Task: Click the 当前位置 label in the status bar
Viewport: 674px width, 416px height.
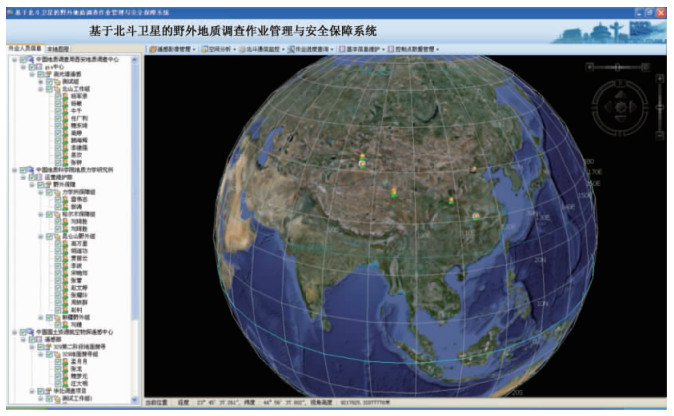Action: tap(156, 403)
